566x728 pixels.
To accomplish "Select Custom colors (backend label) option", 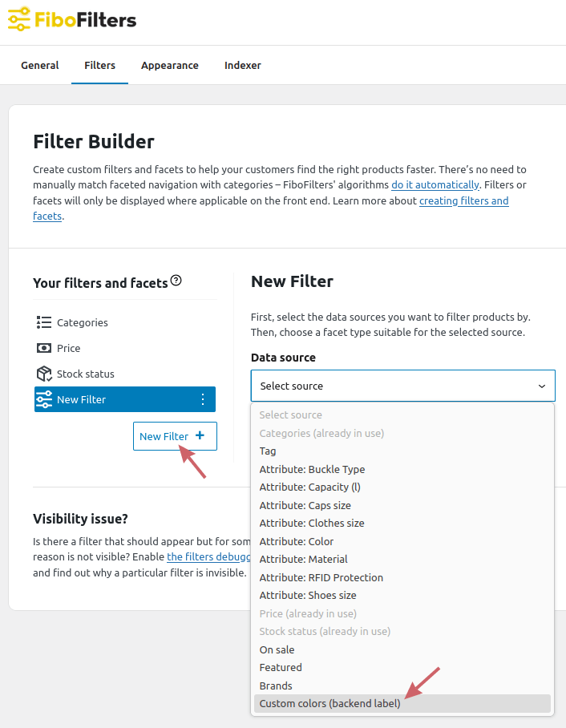I will pos(329,703).
